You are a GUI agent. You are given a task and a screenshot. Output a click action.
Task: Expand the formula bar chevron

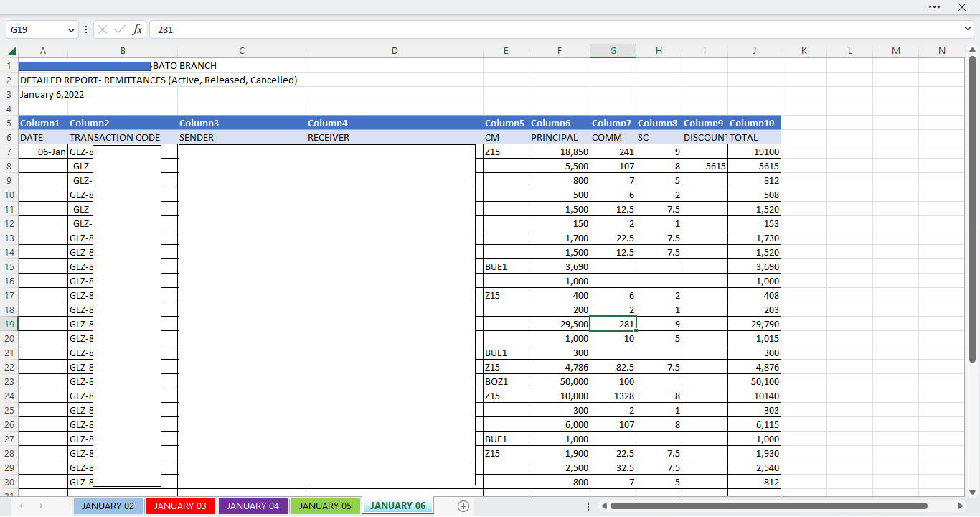coord(969,29)
